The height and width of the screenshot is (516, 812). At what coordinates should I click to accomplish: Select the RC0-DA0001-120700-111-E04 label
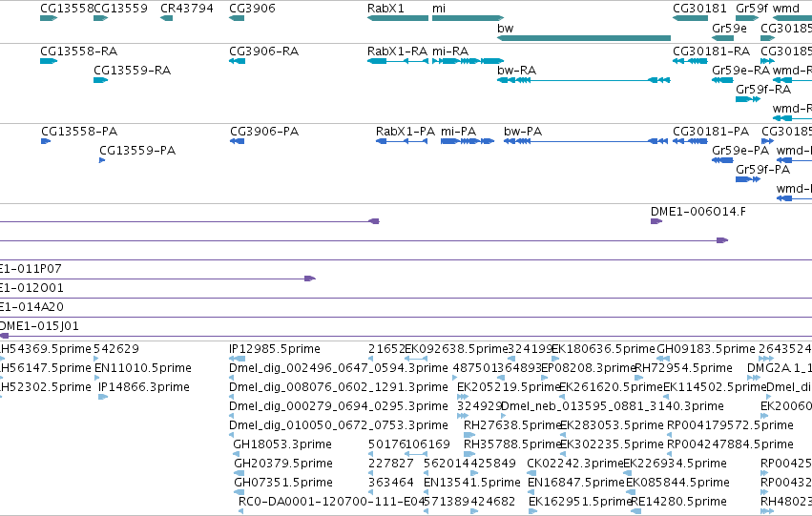(332, 502)
